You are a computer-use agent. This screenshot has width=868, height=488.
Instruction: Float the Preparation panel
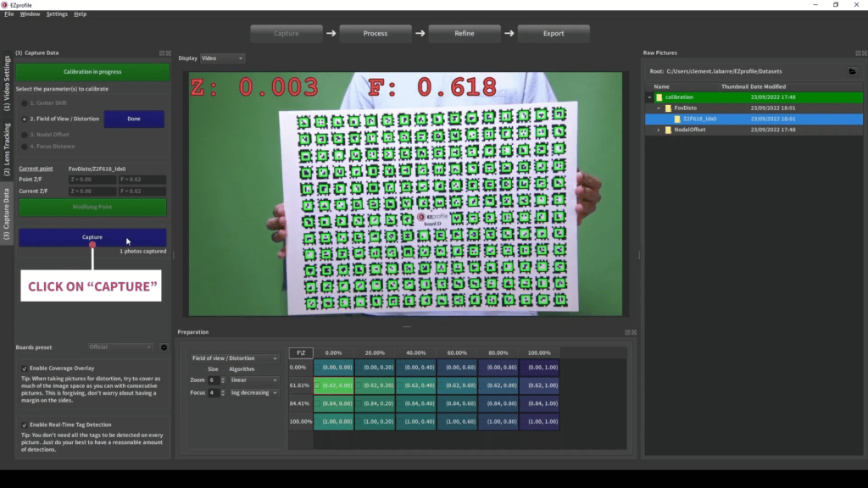(626, 332)
